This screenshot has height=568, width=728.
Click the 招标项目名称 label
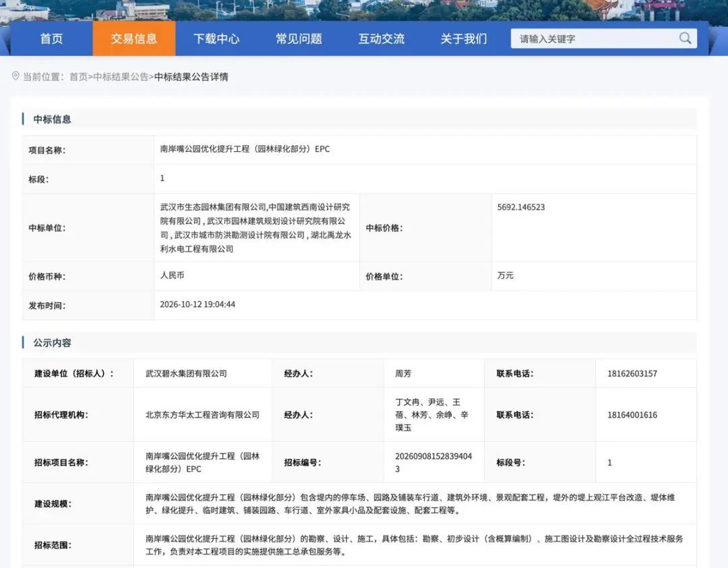pos(61,463)
